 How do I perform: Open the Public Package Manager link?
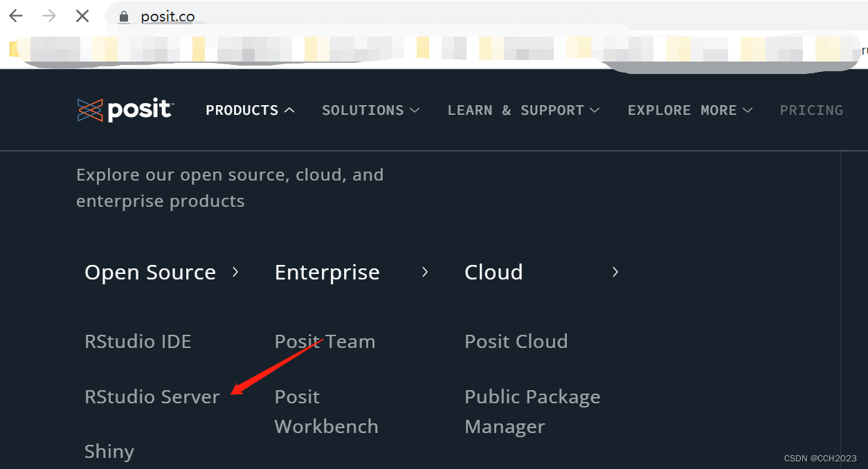[532, 412]
